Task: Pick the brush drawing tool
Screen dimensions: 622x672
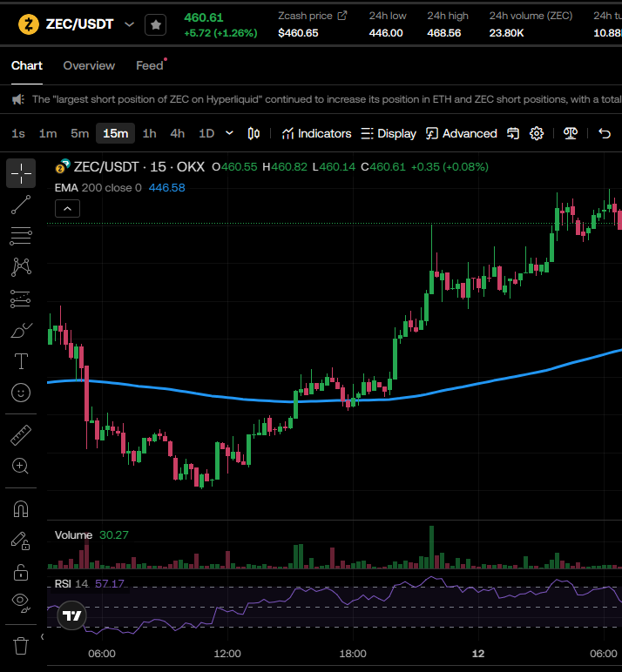Action: [x=21, y=331]
